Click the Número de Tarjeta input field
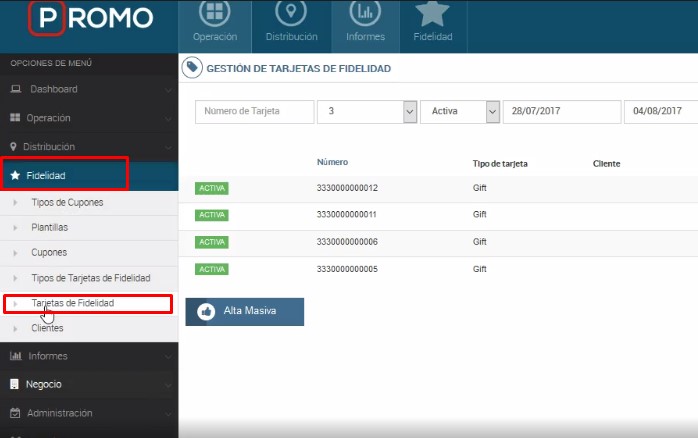 [x=254, y=111]
